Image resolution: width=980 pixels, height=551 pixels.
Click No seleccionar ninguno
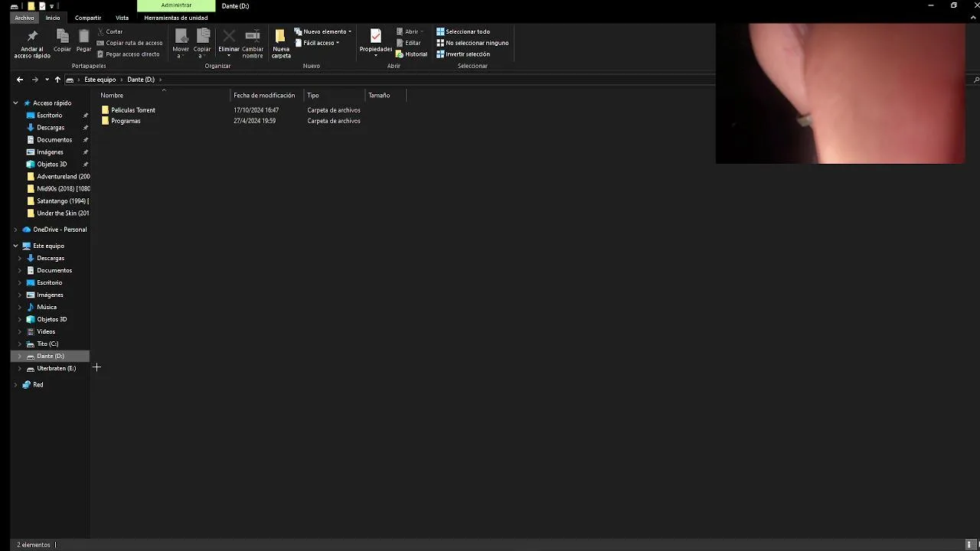472,43
